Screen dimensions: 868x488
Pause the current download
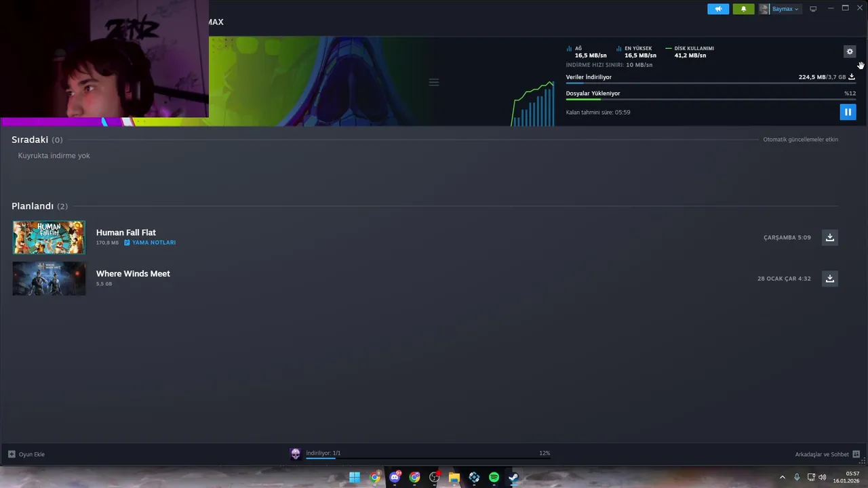tap(848, 112)
